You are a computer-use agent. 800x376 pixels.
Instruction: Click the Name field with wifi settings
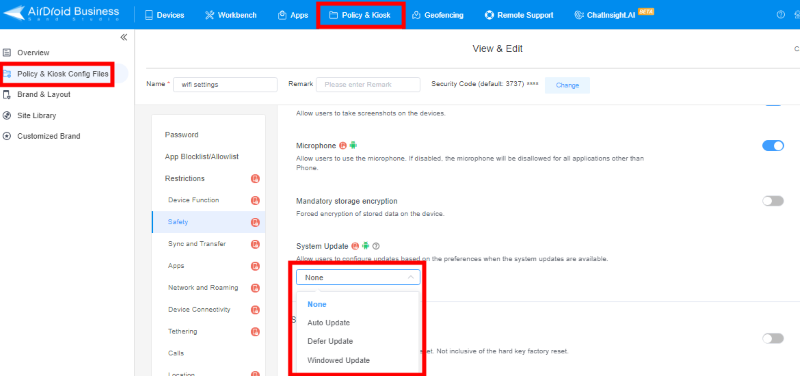tap(225, 85)
